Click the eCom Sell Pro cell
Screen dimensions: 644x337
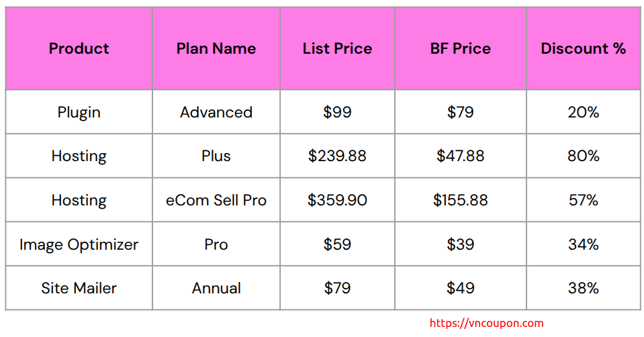click(x=216, y=200)
